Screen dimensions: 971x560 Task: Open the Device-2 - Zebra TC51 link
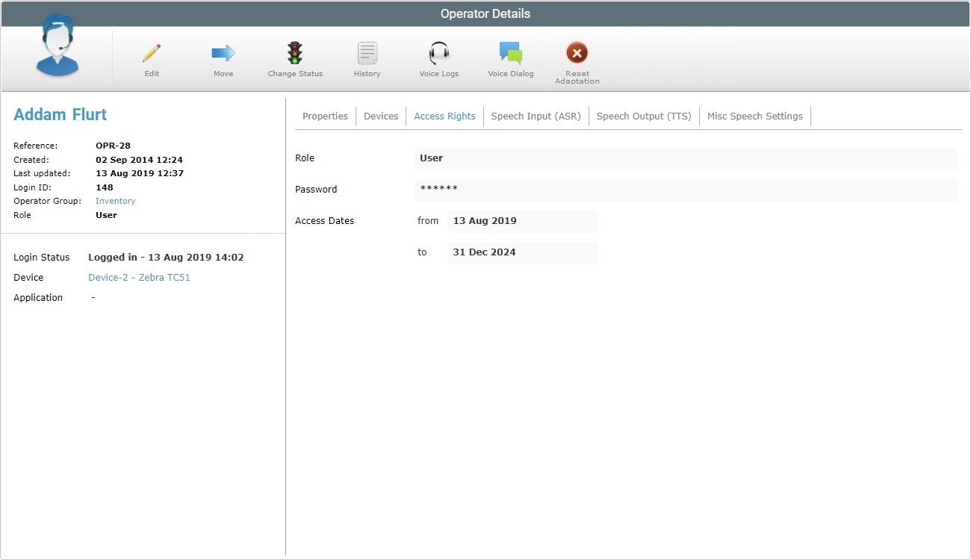coord(139,277)
